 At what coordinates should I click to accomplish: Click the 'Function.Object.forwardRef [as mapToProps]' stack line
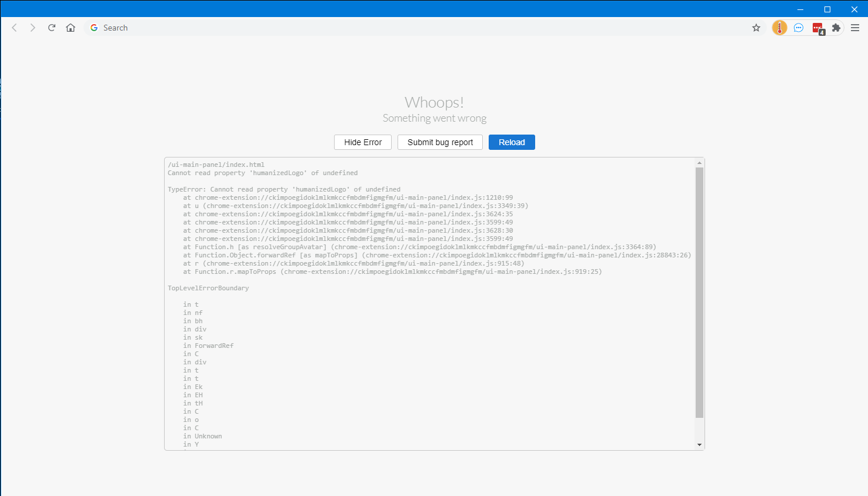click(x=437, y=255)
